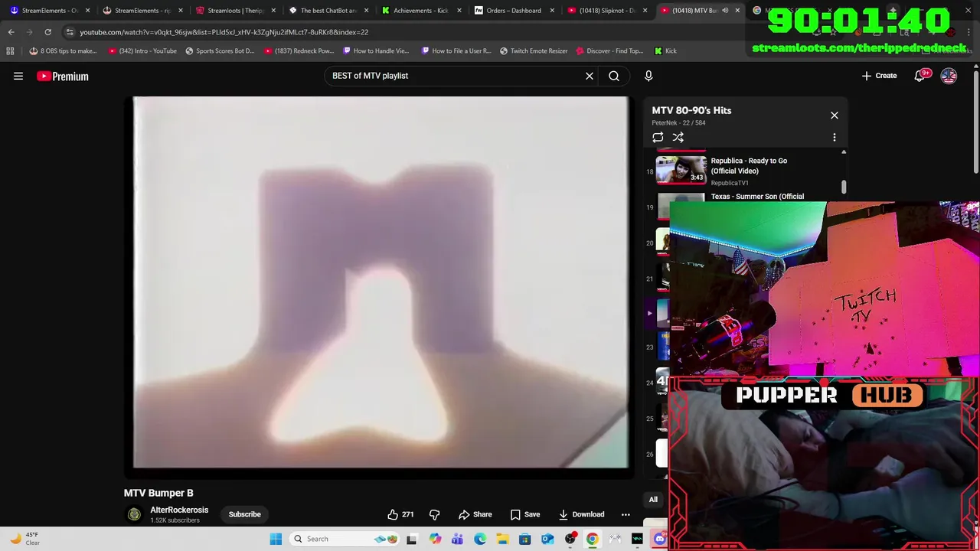Open Outlook from the taskbar
Image resolution: width=980 pixels, height=551 pixels.
click(x=547, y=539)
